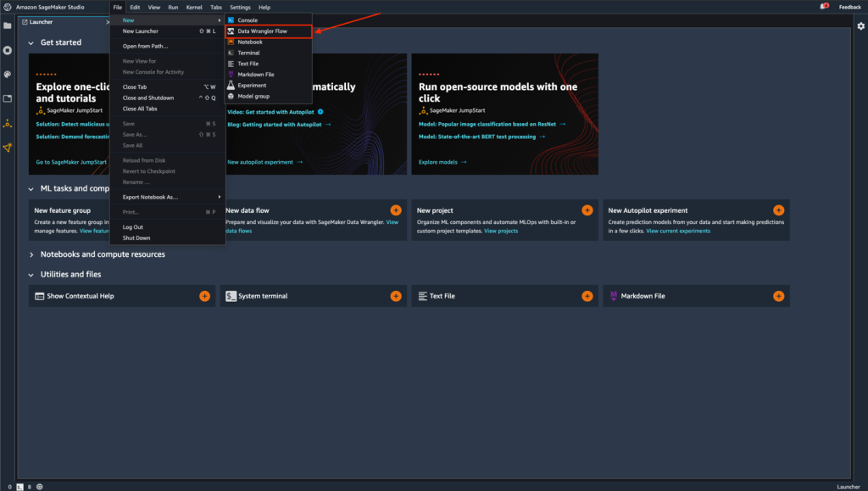Select Terminal from the New submenu
Screen dimensions: 868x491
coord(269,53)
